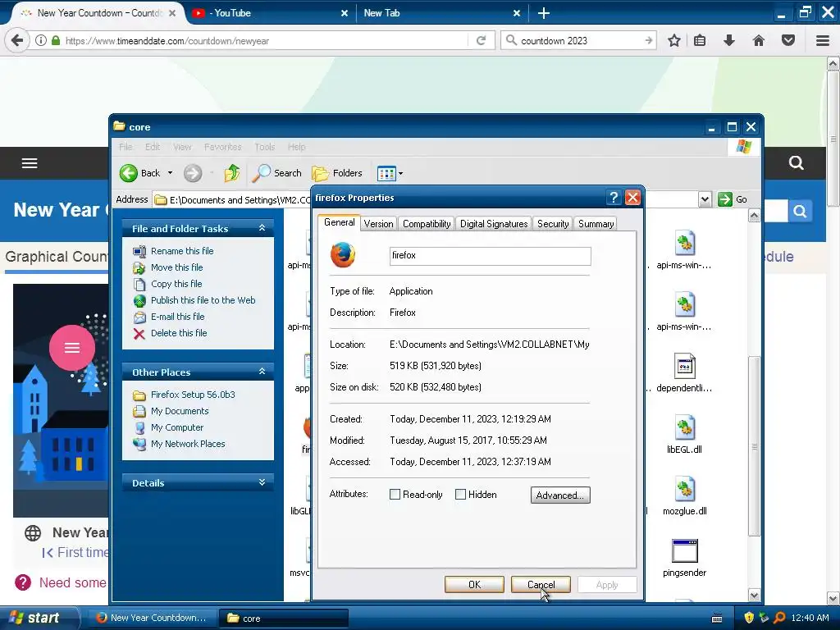Click Move this file link
Screen dimensions: 840x630
[x=177, y=267]
